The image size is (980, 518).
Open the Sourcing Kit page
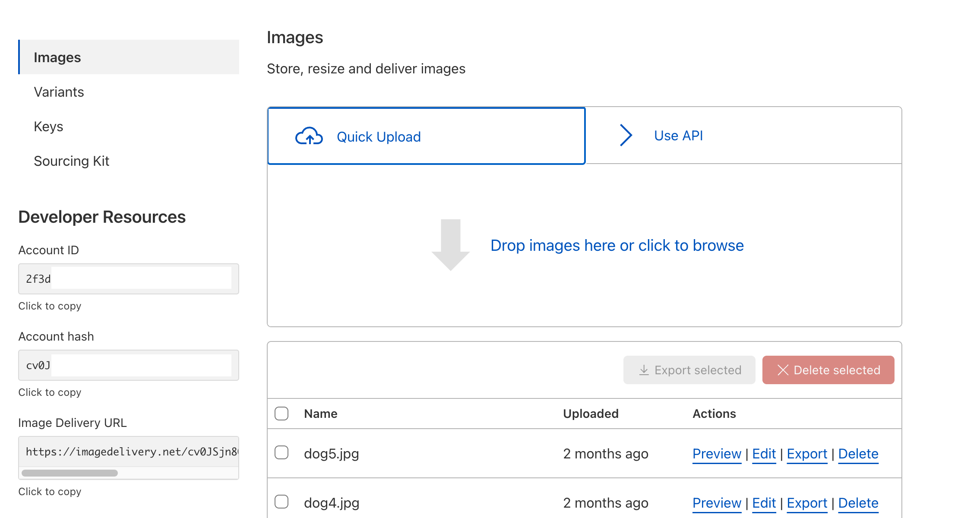pos(72,161)
